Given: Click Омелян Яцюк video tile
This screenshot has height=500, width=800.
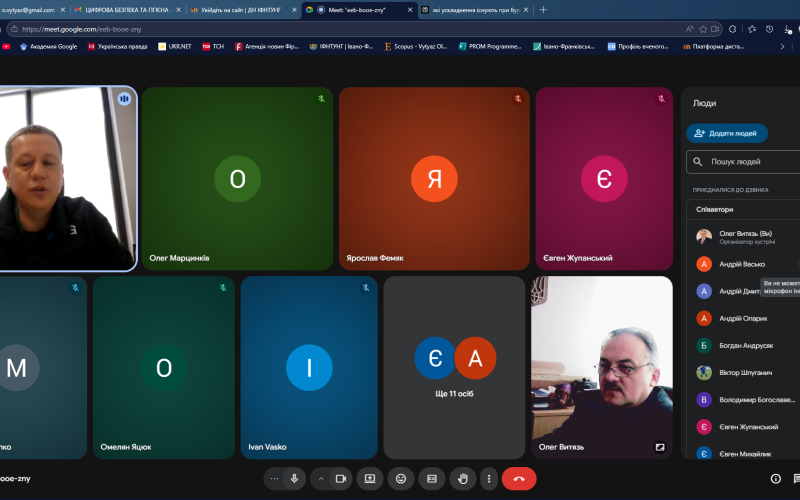Looking at the screenshot, I should 164,367.
